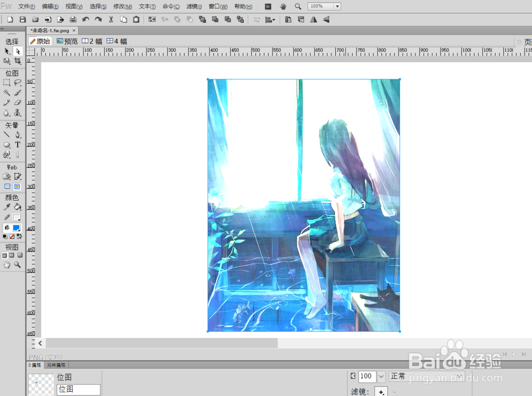532x396 pixels.
Task: Select the Line tool
Action: (7, 135)
